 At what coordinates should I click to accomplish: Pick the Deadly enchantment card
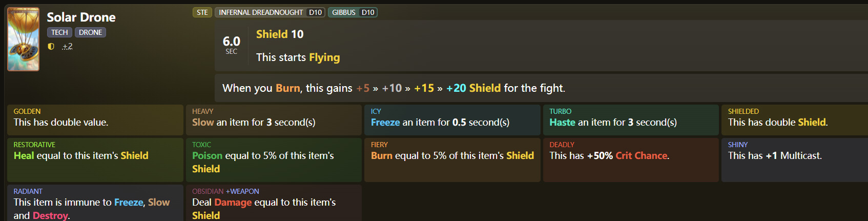pyautogui.click(x=631, y=159)
